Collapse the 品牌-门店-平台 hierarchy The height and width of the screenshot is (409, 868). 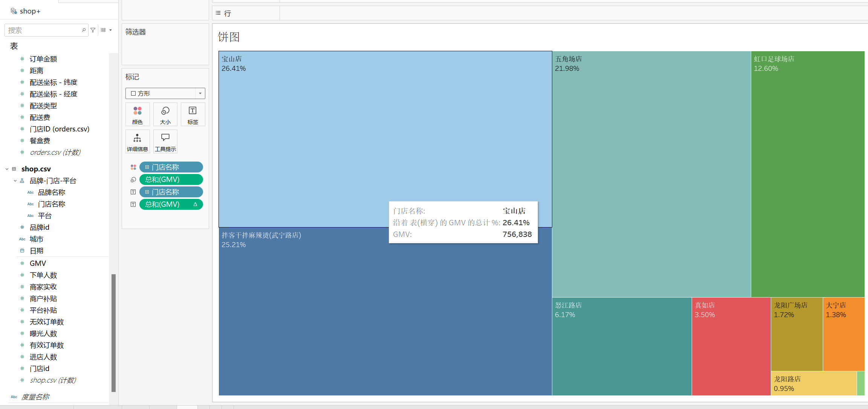pos(15,181)
